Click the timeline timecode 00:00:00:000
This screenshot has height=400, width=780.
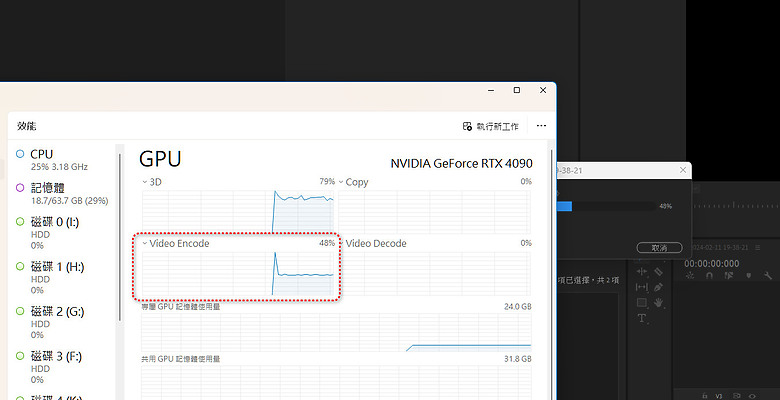click(x=712, y=264)
